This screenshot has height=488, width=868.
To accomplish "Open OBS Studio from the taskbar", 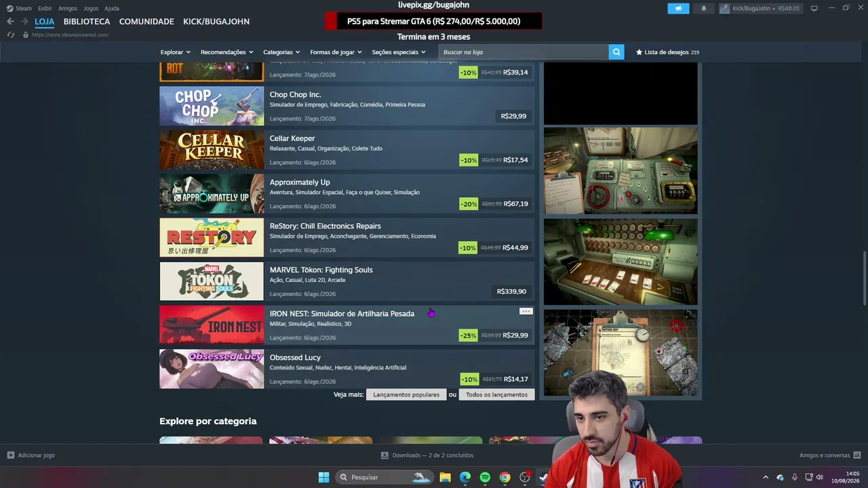I will tap(524, 477).
